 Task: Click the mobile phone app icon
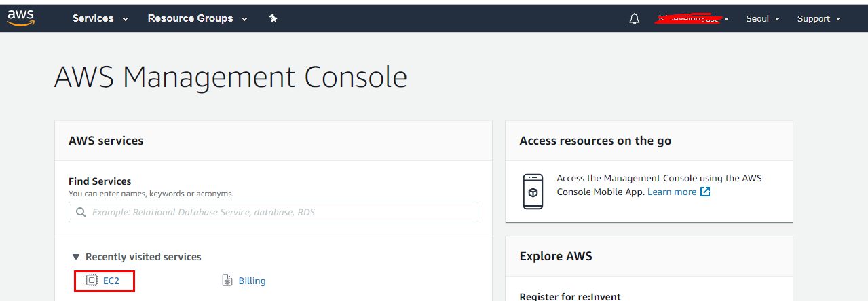(533, 192)
